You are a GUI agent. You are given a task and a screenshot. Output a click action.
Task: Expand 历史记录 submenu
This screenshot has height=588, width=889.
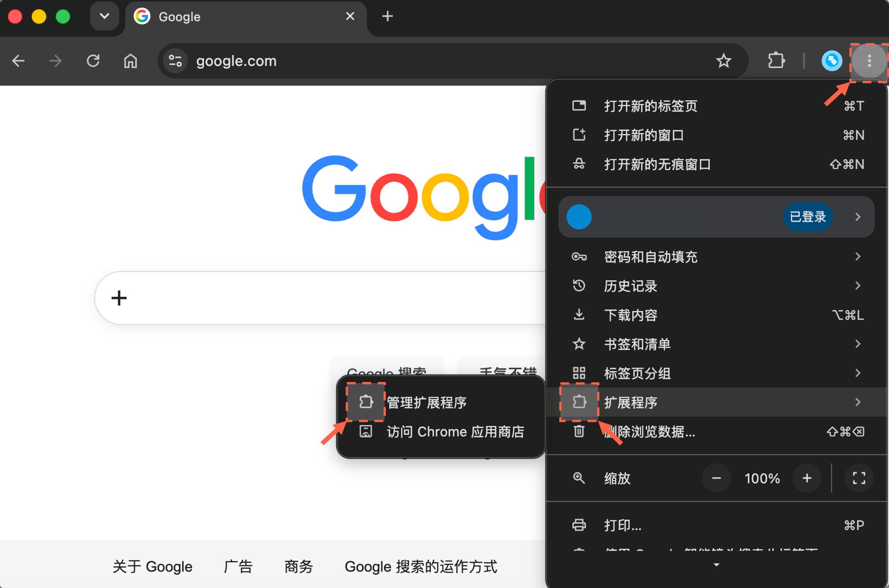tap(717, 286)
